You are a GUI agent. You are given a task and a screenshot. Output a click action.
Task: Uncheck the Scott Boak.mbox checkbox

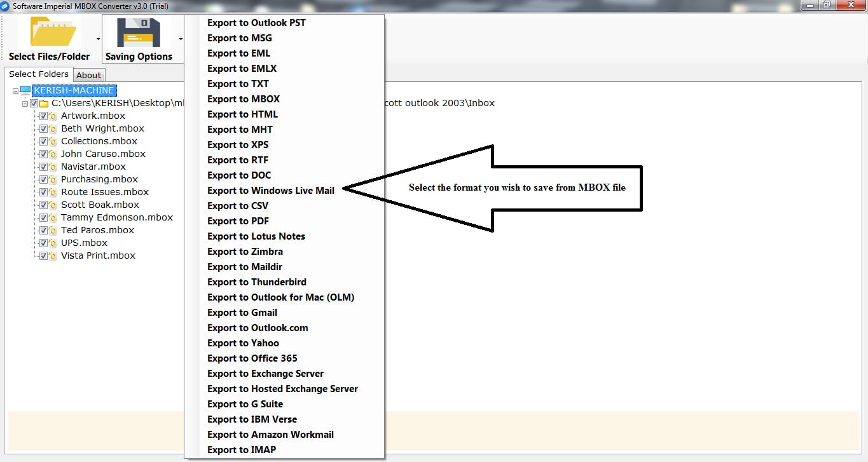[43, 205]
